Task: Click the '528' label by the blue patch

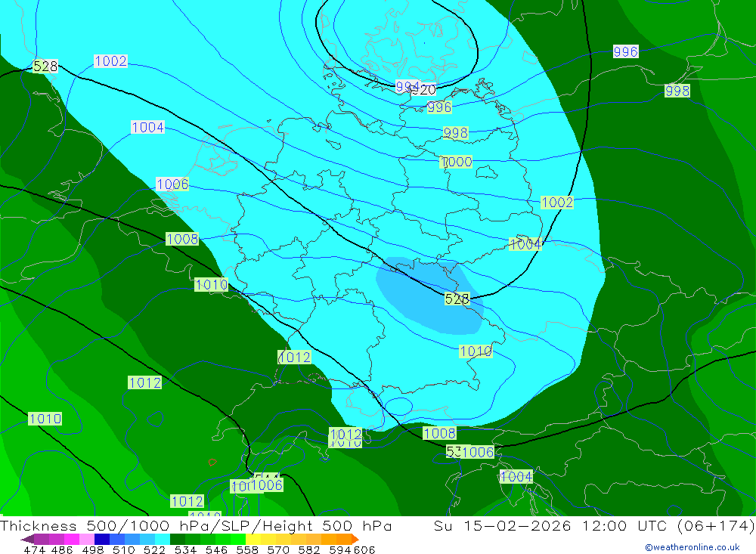Action: 457,299
